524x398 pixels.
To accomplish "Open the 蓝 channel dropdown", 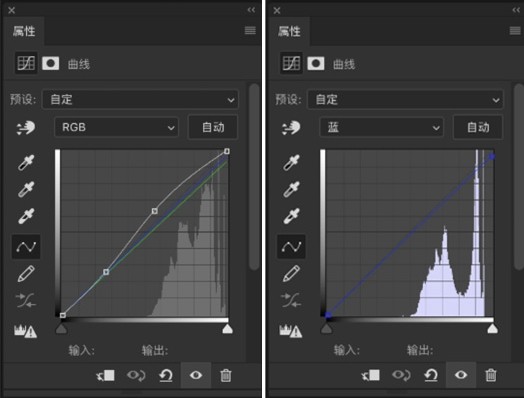I will click(381, 127).
